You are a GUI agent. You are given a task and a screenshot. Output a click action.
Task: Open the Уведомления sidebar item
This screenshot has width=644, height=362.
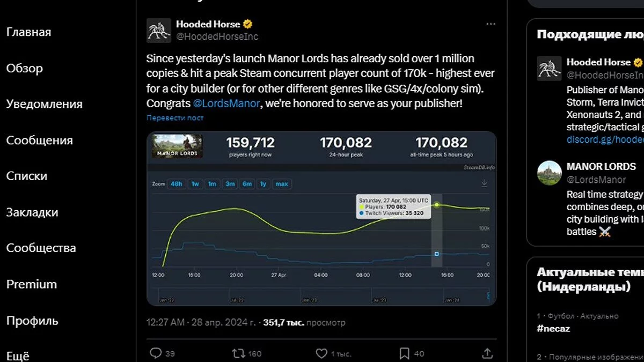point(45,104)
